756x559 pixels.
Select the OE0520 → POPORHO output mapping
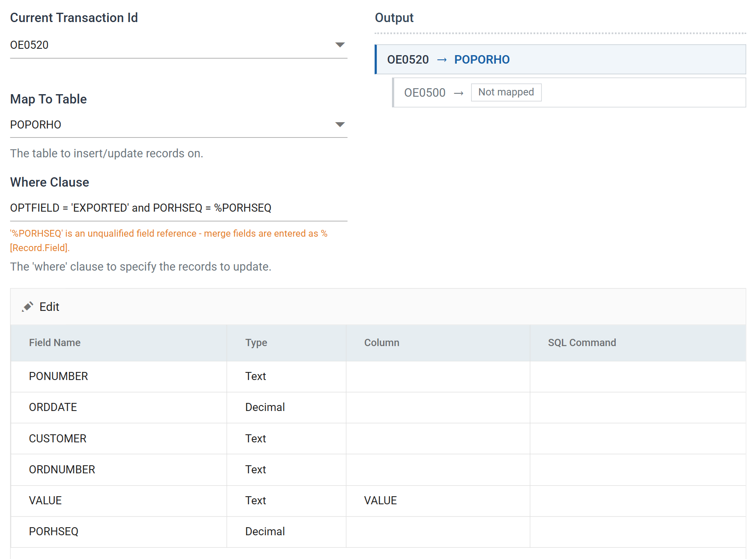tap(560, 59)
